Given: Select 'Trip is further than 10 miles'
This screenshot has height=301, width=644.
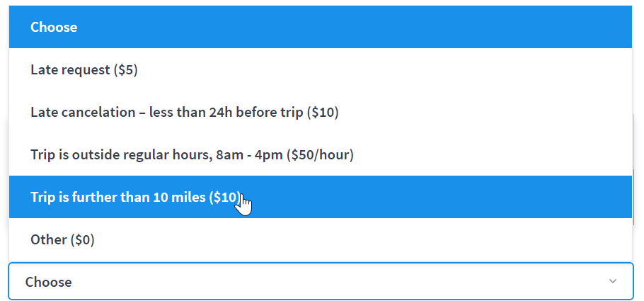Looking at the screenshot, I should [x=321, y=197].
